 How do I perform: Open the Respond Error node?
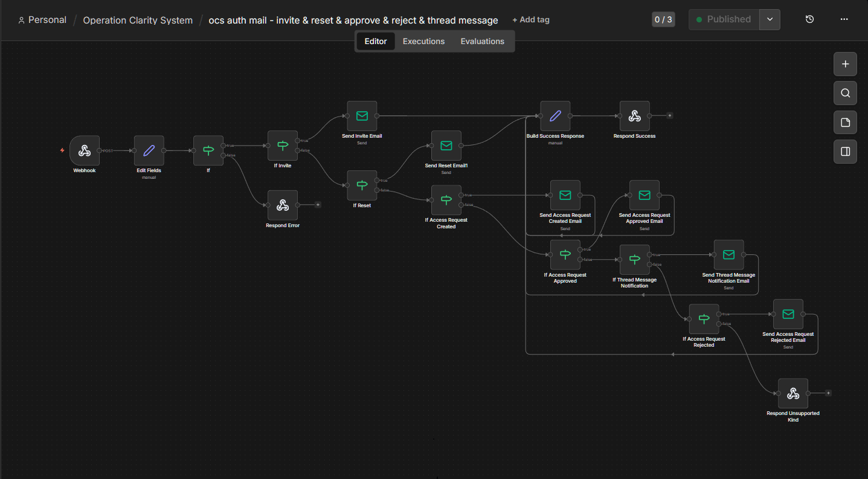[x=283, y=205]
